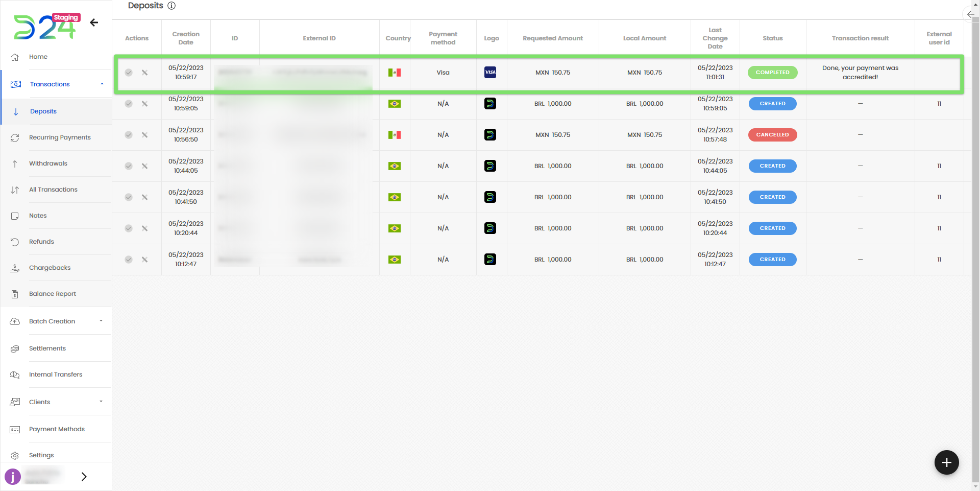Click the black plus floating button
980x491 pixels.
pos(946,462)
